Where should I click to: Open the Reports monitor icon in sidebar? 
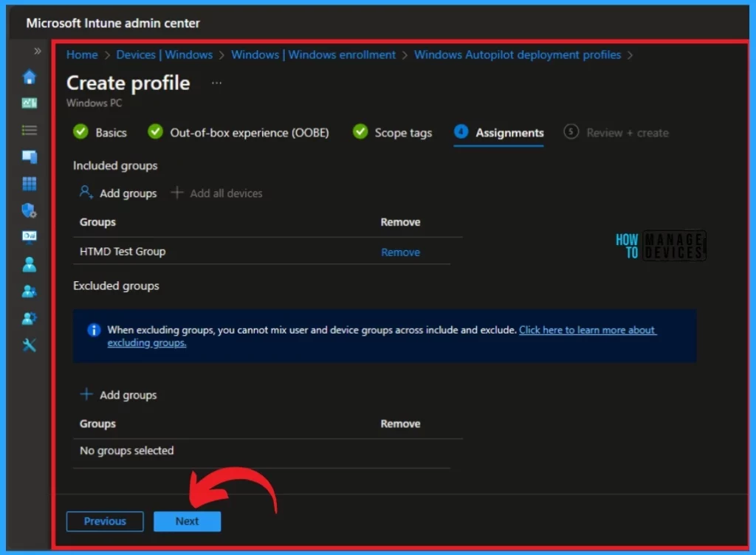point(30,236)
